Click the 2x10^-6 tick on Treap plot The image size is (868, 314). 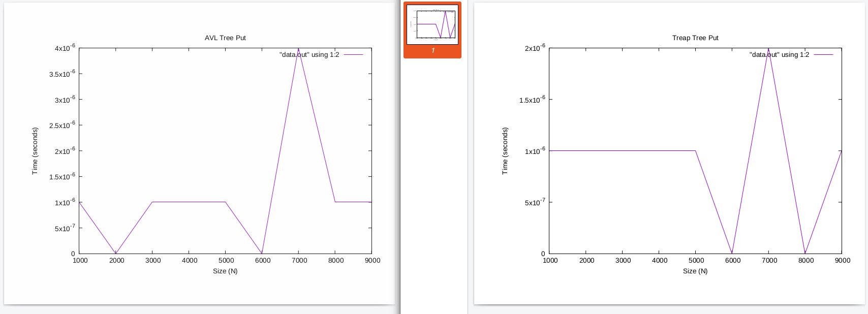coord(535,48)
